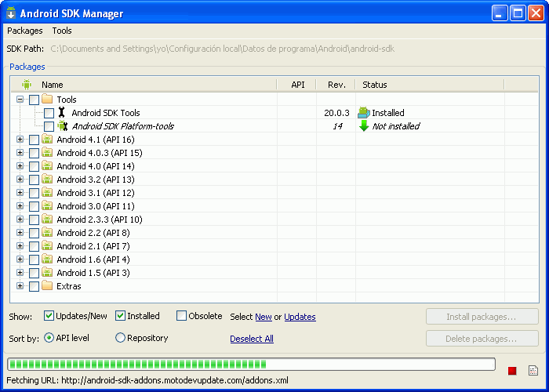549x392 pixels.
Task: Click the Android 4.0.3 (API 15) package icon
Action: (47, 152)
